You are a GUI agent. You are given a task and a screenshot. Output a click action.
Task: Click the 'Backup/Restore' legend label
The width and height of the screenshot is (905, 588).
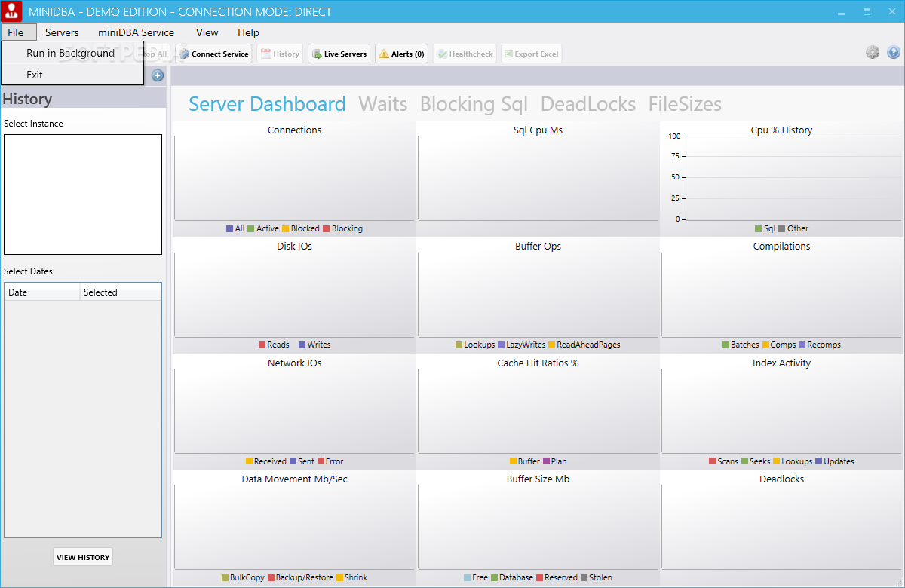(304, 577)
